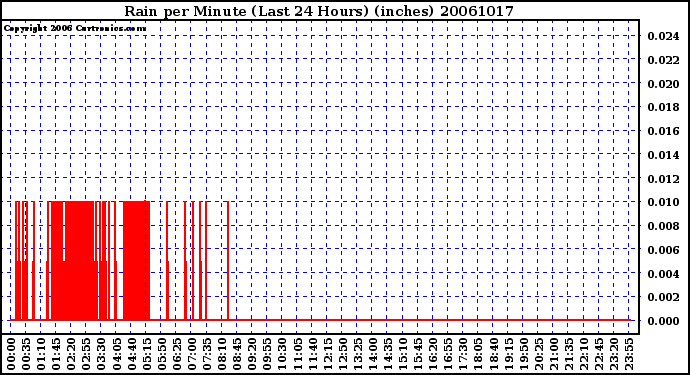The image size is (690, 375).
Task: Click the 01:10 time label
Action: point(41,354)
